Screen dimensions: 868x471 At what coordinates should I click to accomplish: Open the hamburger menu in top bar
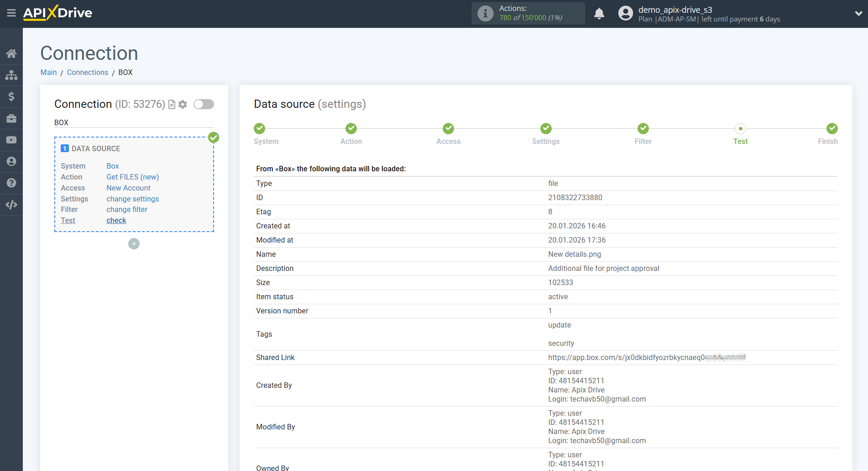coord(11,13)
